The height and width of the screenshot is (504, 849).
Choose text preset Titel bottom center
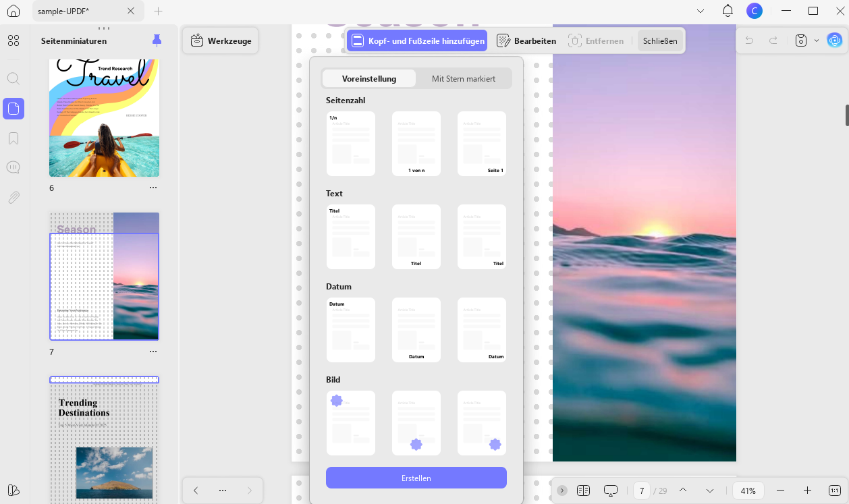click(416, 237)
